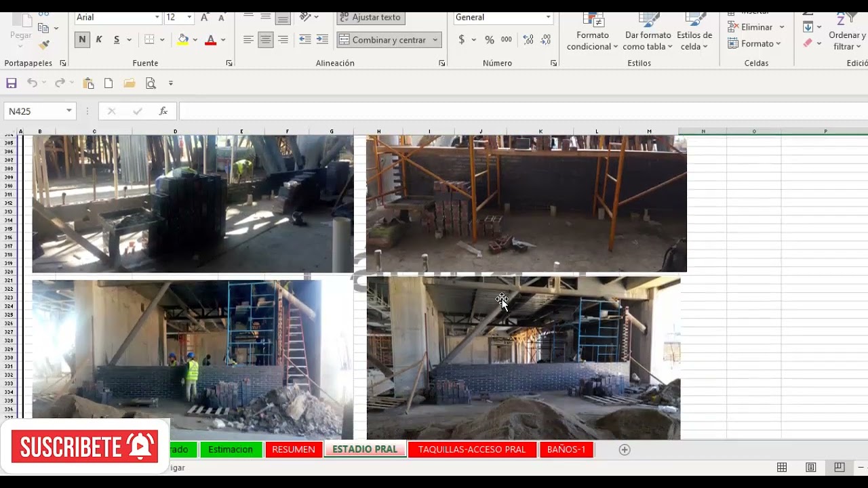Viewport: 868px width, 488px height.
Task: Open the General number format dropdown
Action: [548, 17]
